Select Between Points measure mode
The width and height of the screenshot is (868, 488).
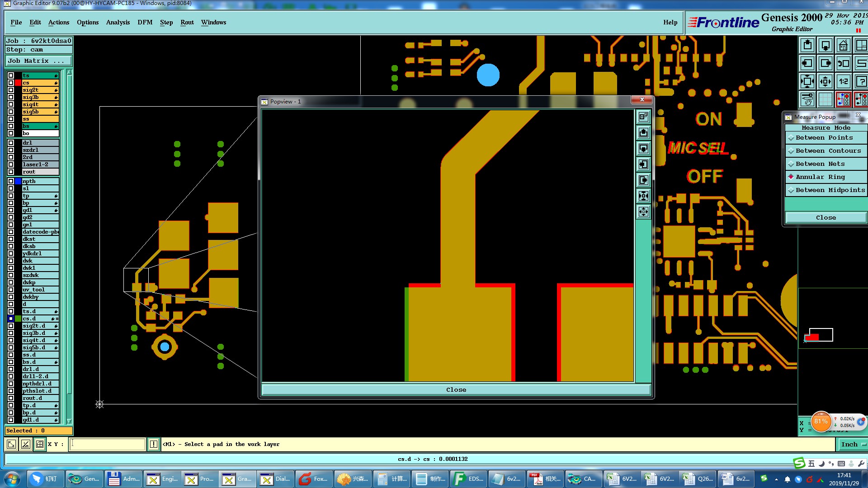point(824,138)
